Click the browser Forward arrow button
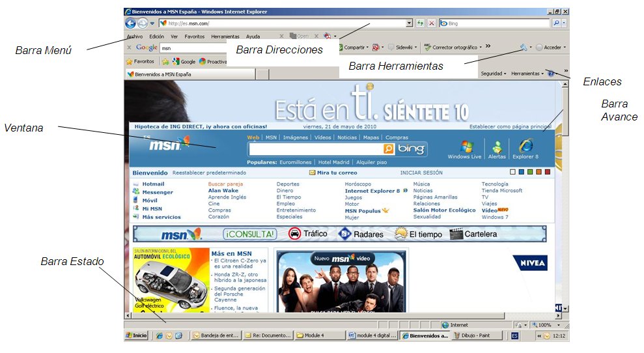Image resolution: width=644 pixels, height=353 pixels. pos(142,23)
